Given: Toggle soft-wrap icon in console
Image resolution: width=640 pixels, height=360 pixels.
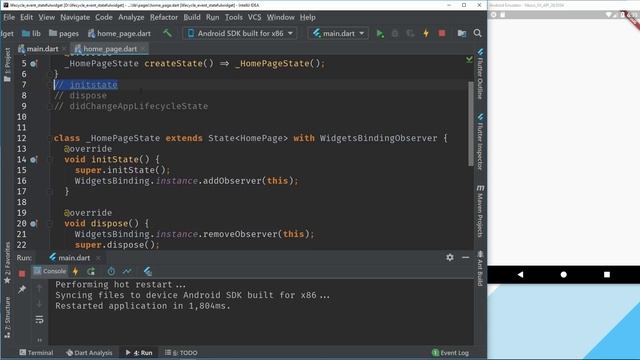Looking at the screenshot, I should [39, 320].
